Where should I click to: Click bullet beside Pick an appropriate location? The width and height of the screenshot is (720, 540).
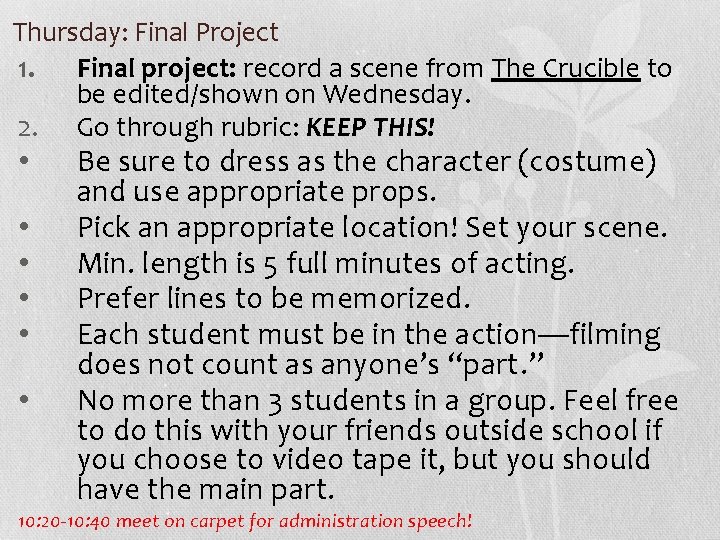pos(24,226)
